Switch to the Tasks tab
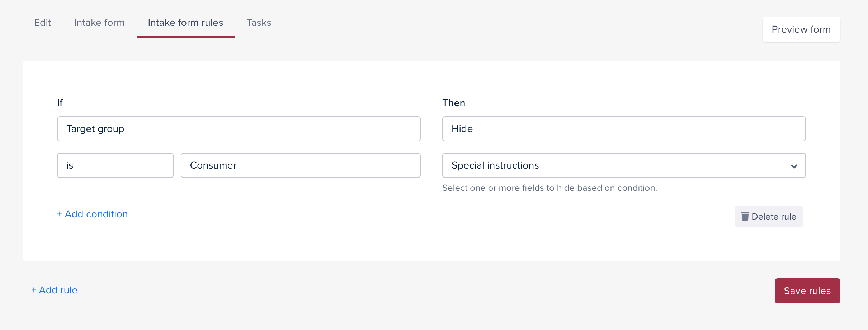Screen dimensions: 868x330 pos(259,22)
